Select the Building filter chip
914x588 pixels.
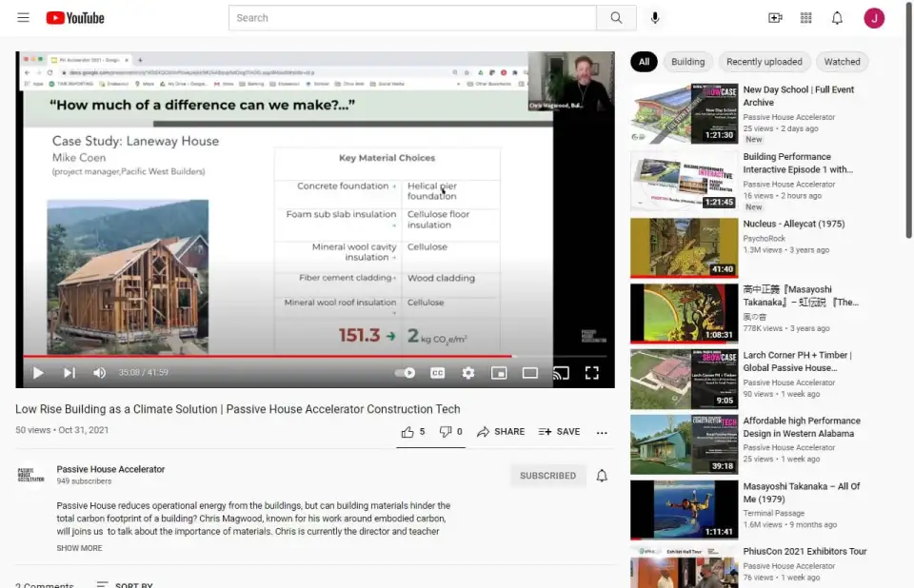[687, 62]
